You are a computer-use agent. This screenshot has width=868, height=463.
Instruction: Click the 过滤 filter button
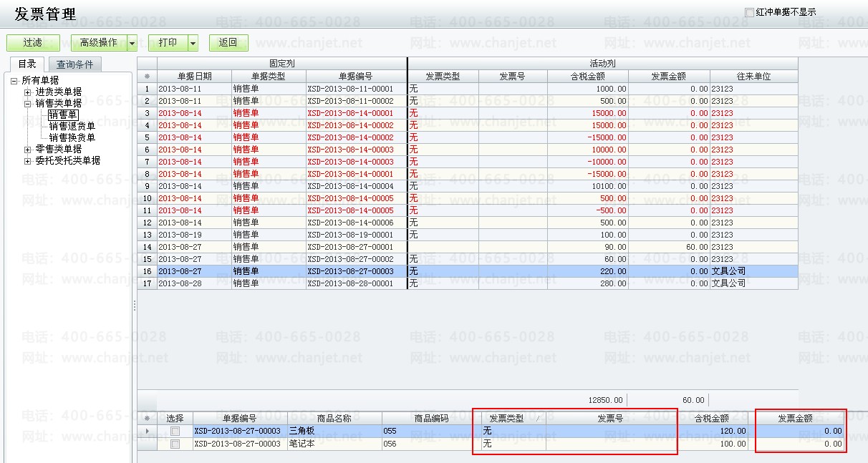coord(33,43)
